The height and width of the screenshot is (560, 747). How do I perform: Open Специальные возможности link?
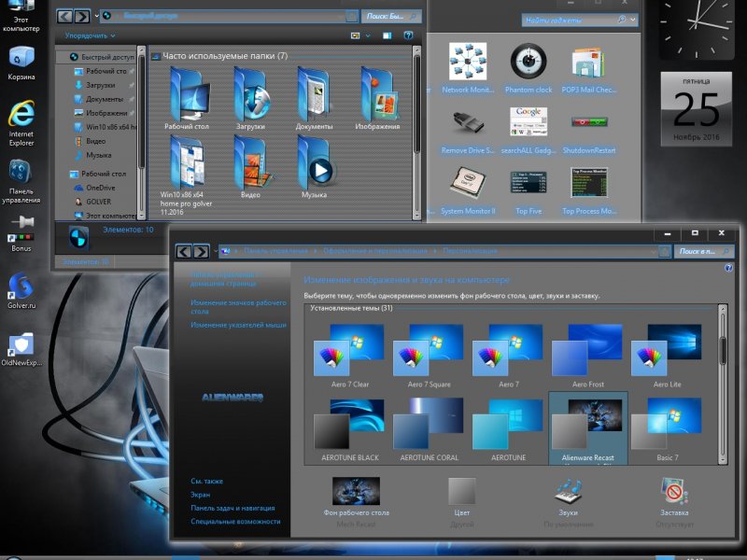tap(235, 522)
